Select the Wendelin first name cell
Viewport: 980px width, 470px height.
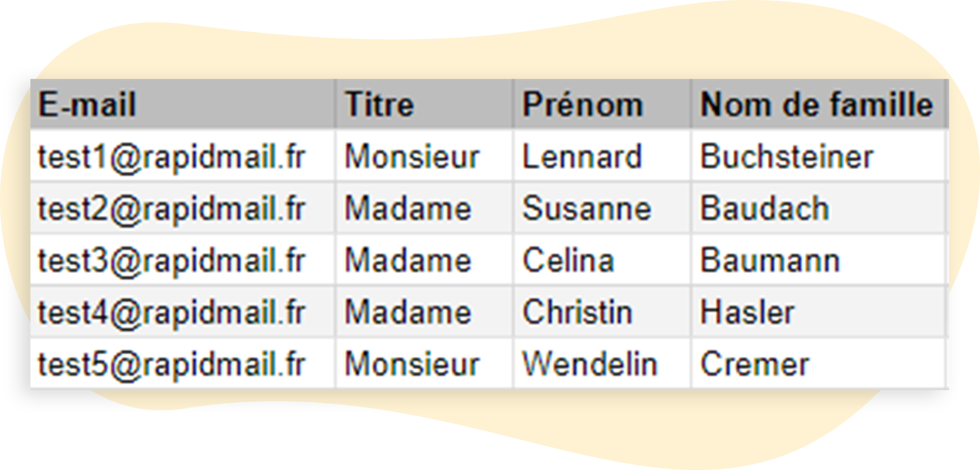tap(590, 364)
